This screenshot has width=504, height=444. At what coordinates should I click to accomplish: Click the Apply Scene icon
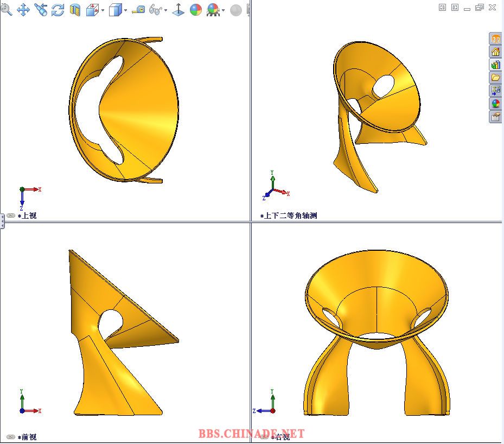(x=213, y=10)
